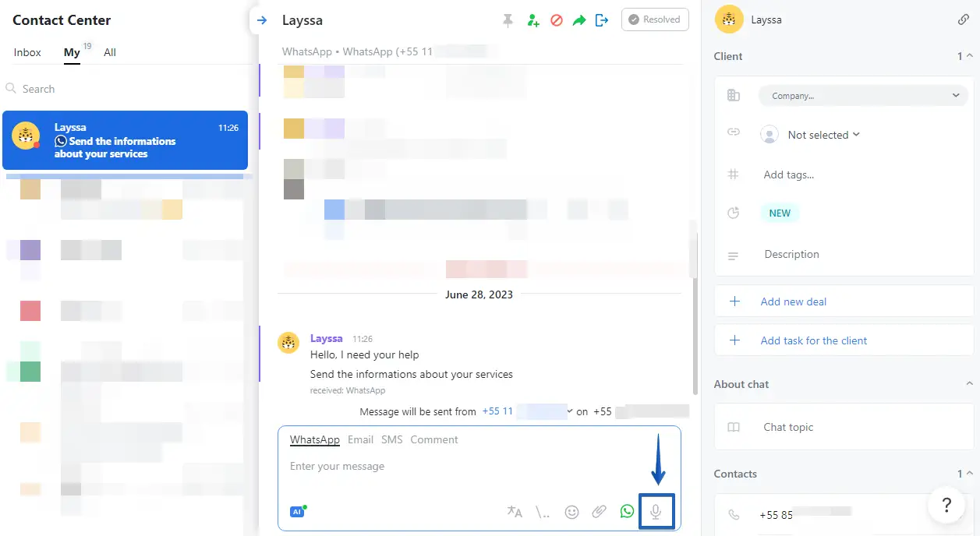
Task: Click the June 28, 2023 date separator
Action: tap(479, 294)
